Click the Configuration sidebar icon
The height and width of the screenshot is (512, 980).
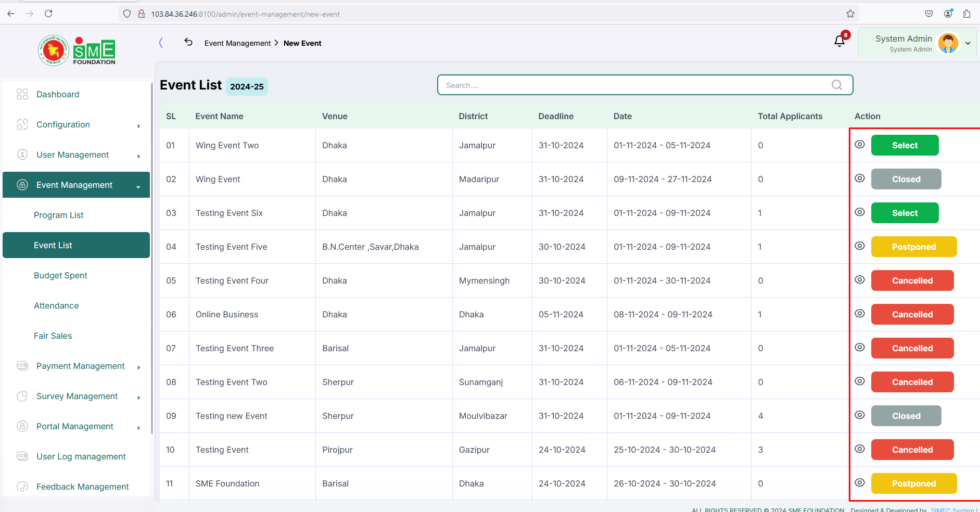click(x=22, y=124)
